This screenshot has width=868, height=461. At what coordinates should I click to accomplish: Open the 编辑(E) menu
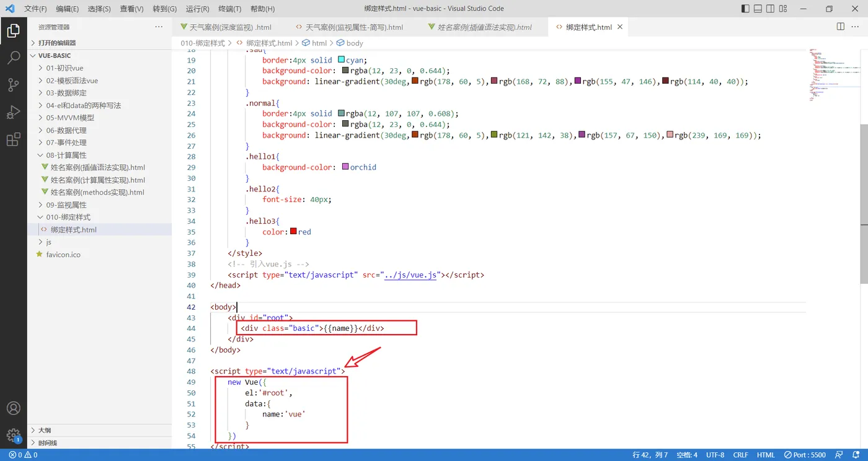pyautogui.click(x=67, y=9)
